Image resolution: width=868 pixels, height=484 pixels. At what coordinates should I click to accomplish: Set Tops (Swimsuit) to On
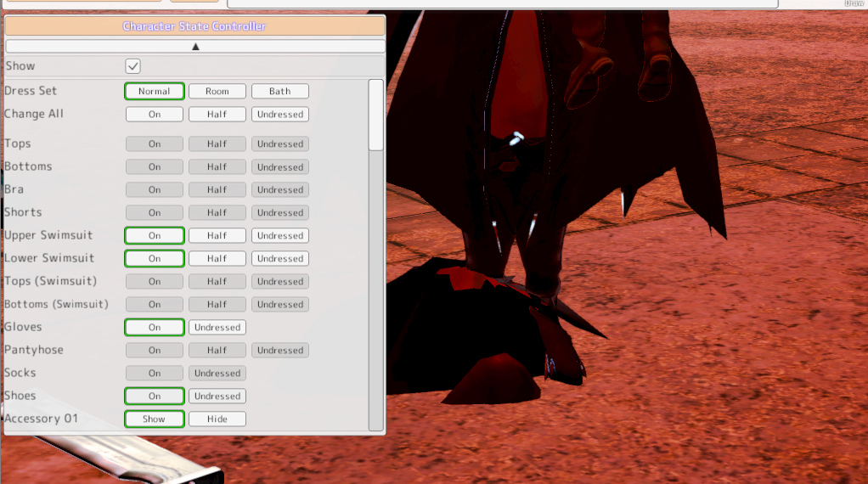point(155,282)
